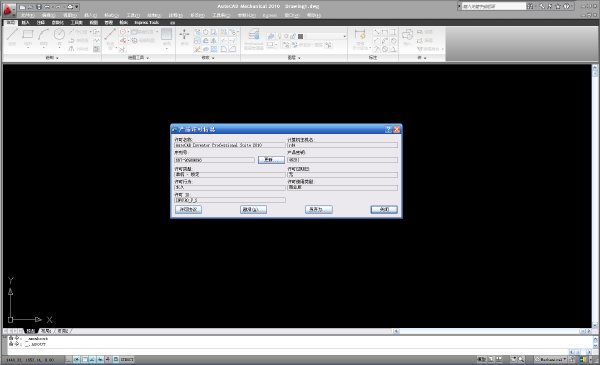
Task: Switch to the 插入 (Insert) ribbon tab
Action: (x=26, y=23)
